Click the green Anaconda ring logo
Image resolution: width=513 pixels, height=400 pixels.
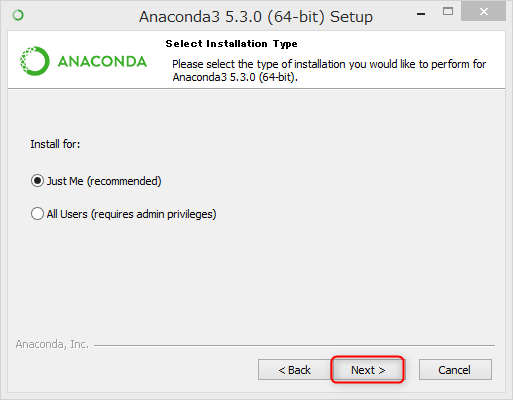35,61
